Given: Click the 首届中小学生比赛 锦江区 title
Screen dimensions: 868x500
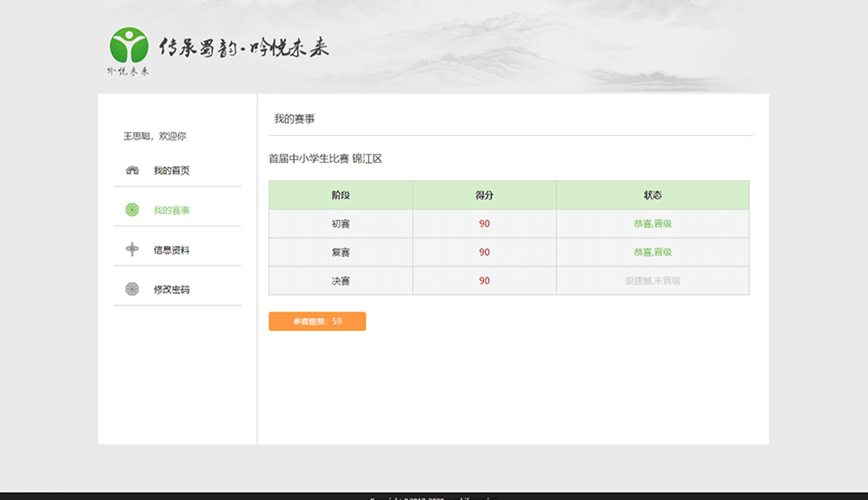Looking at the screenshot, I should pyautogui.click(x=325, y=158).
